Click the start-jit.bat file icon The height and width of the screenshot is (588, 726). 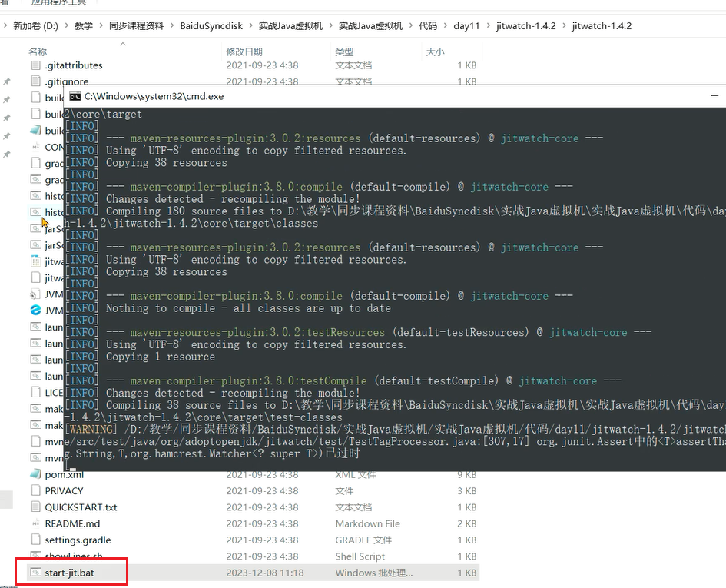35,573
